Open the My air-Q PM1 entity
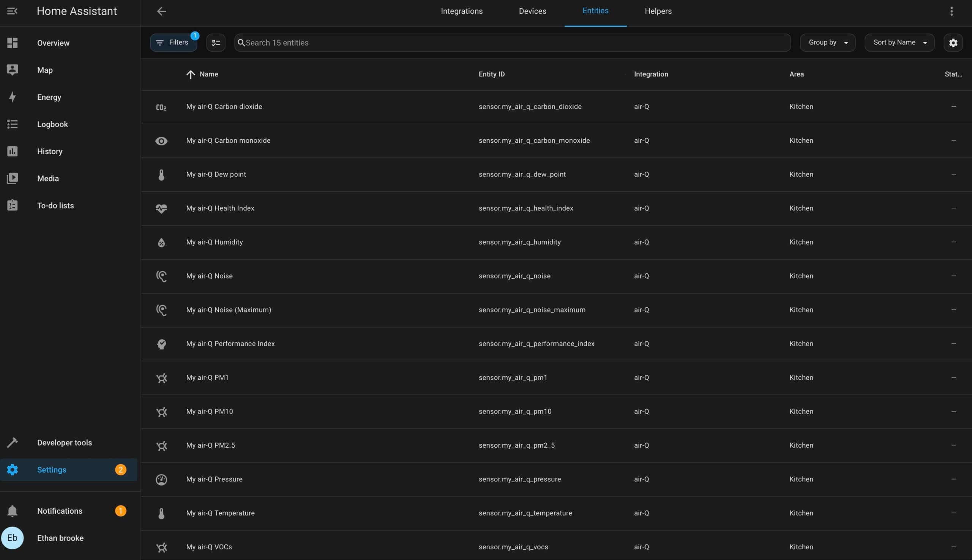Viewport: 972px width, 560px height. (207, 378)
